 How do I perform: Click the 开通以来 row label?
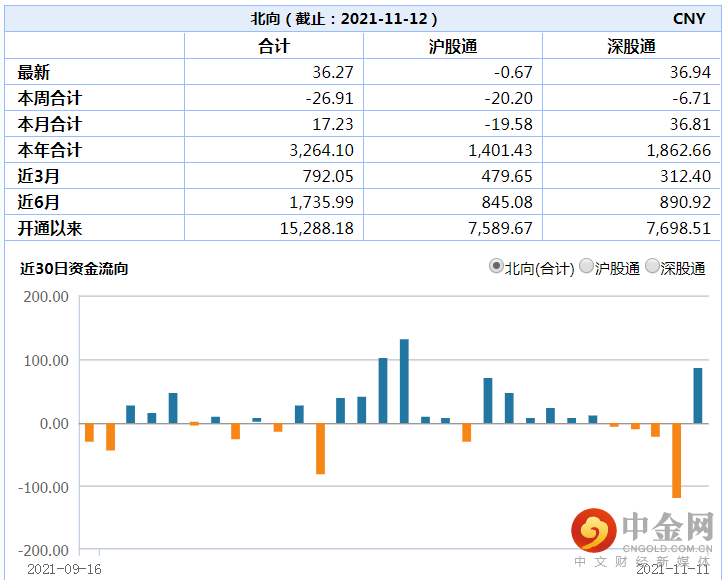pyautogui.click(x=50, y=228)
